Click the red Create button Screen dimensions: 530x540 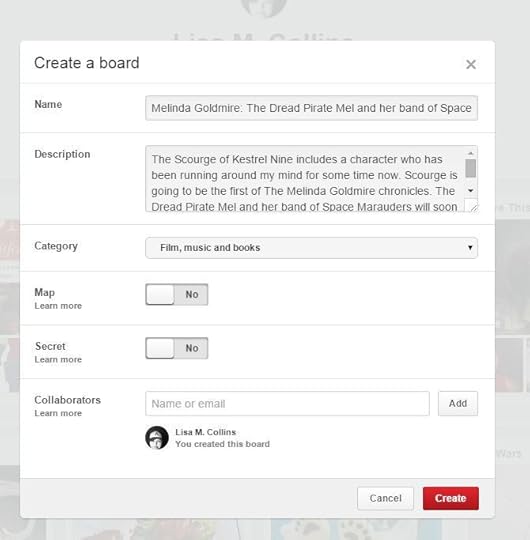coord(451,498)
